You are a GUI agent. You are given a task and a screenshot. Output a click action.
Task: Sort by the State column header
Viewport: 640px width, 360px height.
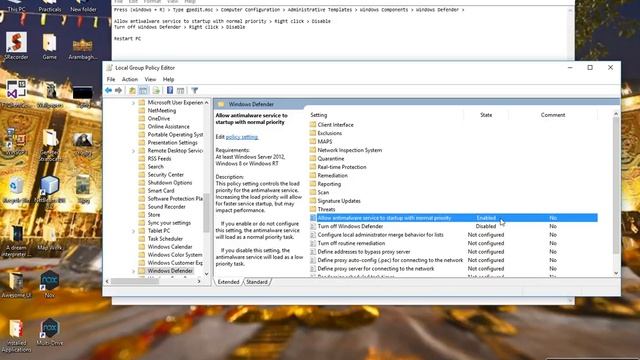(x=486, y=115)
